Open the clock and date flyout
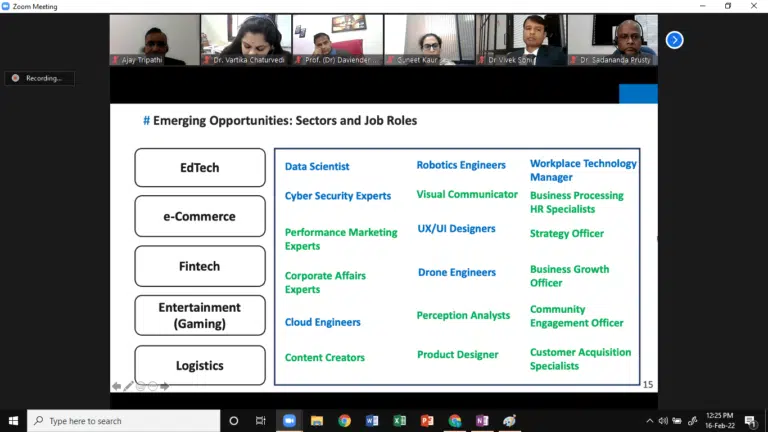Viewport: 768px width, 432px height. pyautogui.click(x=718, y=421)
